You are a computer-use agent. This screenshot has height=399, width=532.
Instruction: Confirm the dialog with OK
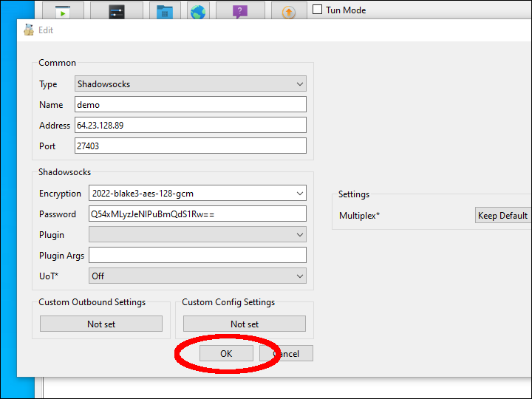pos(226,353)
